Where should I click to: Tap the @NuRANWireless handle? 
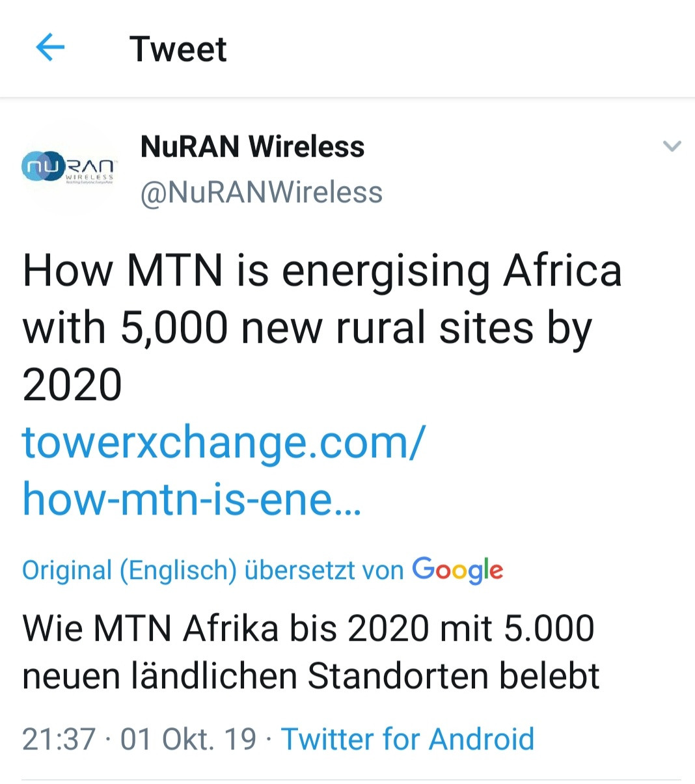(262, 193)
